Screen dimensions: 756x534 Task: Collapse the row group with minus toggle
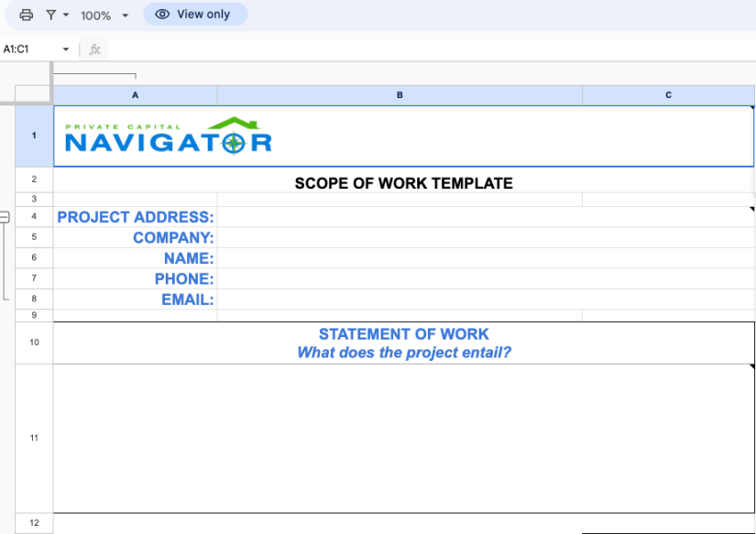pos(5,217)
